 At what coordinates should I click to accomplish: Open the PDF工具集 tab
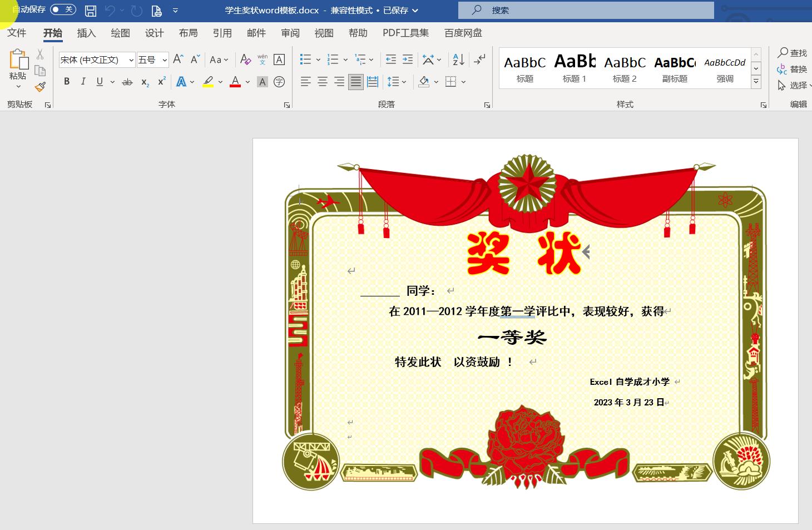(405, 33)
